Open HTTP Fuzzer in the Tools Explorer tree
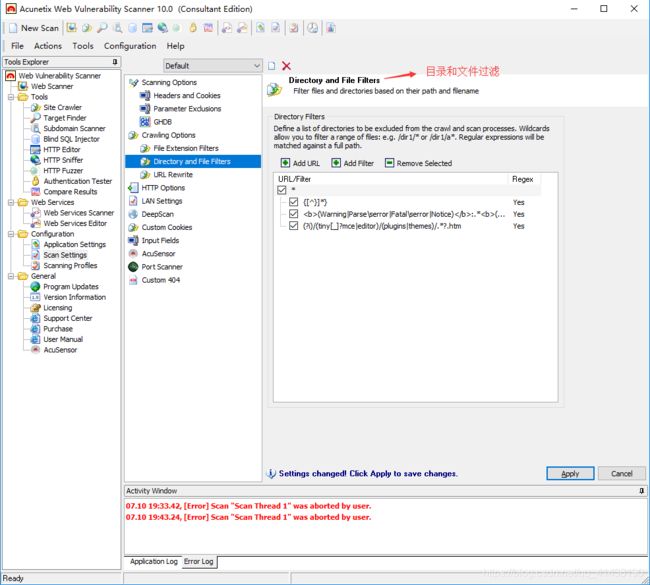The image size is (650, 585). (x=63, y=170)
